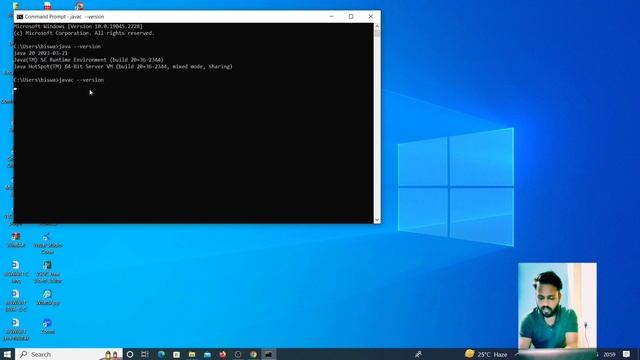
Task: Launch Microsoft Edge from the taskbar
Action: pos(161,354)
